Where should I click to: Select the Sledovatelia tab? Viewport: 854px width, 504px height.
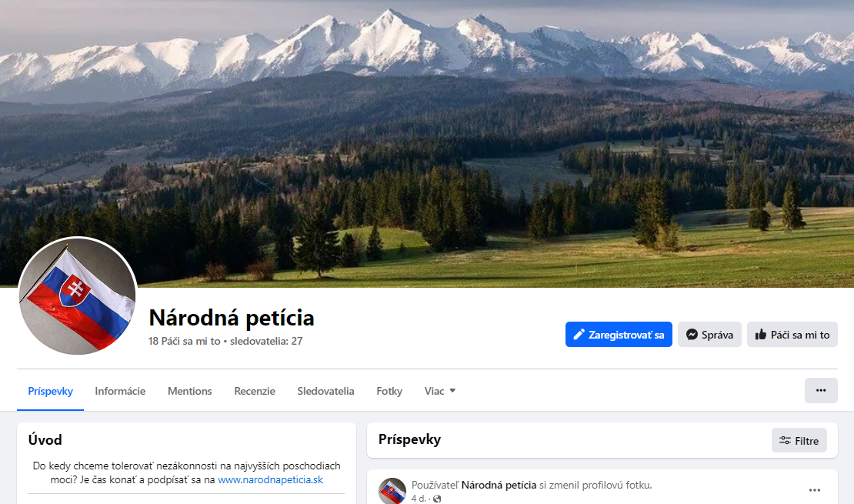coord(325,391)
